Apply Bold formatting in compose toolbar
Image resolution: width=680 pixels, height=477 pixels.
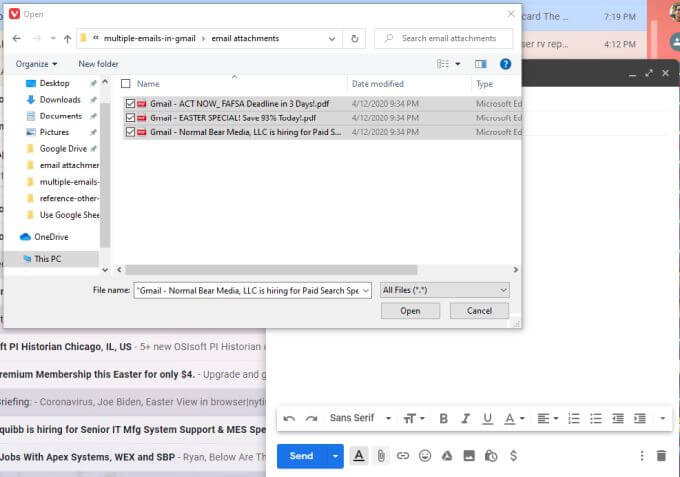(443, 418)
